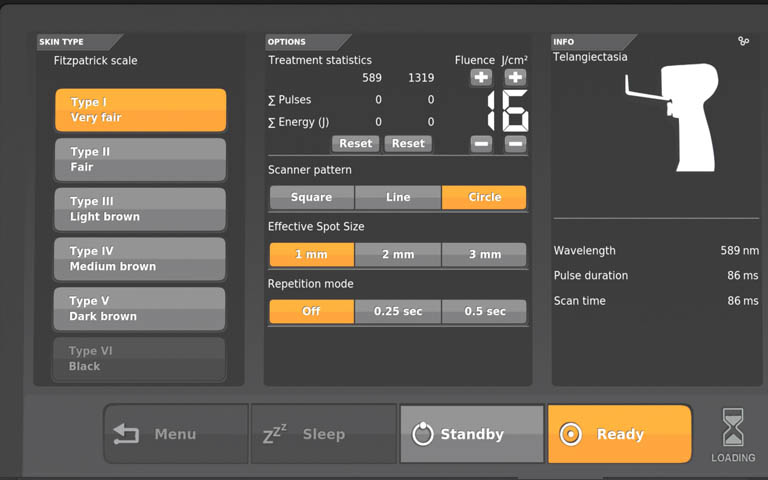Viewport: 768px width, 480px height.
Task: Reset the 1319 treatment statistics
Action: [x=408, y=143]
